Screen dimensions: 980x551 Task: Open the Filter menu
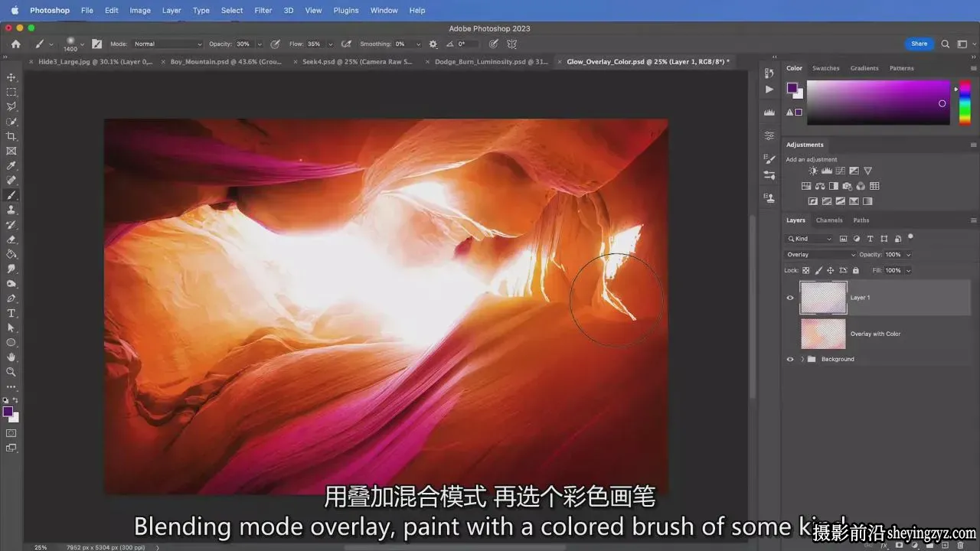(x=263, y=11)
